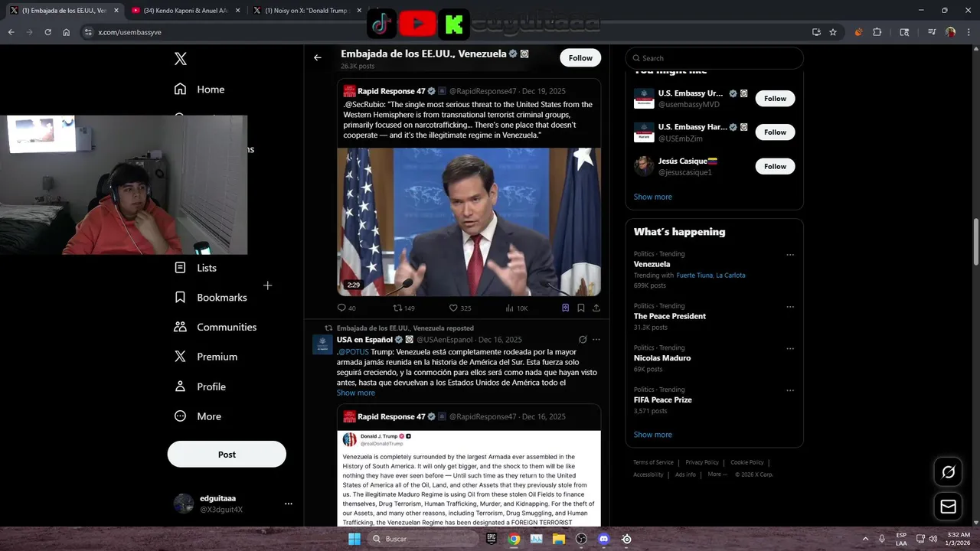Click the X logo in sidebar
Screen dimensions: 980x551
pos(180,59)
